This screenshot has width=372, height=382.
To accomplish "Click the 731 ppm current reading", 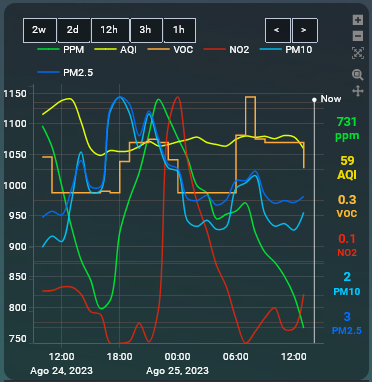I will point(347,129).
